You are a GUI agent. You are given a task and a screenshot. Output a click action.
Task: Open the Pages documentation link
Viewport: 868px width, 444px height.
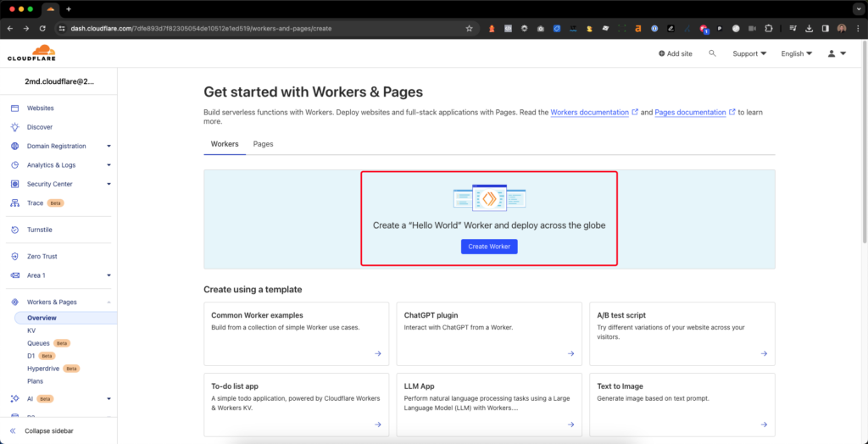[x=690, y=112]
